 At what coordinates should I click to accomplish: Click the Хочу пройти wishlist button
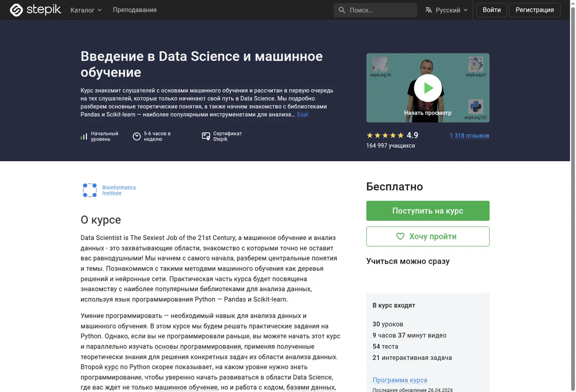coord(428,237)
